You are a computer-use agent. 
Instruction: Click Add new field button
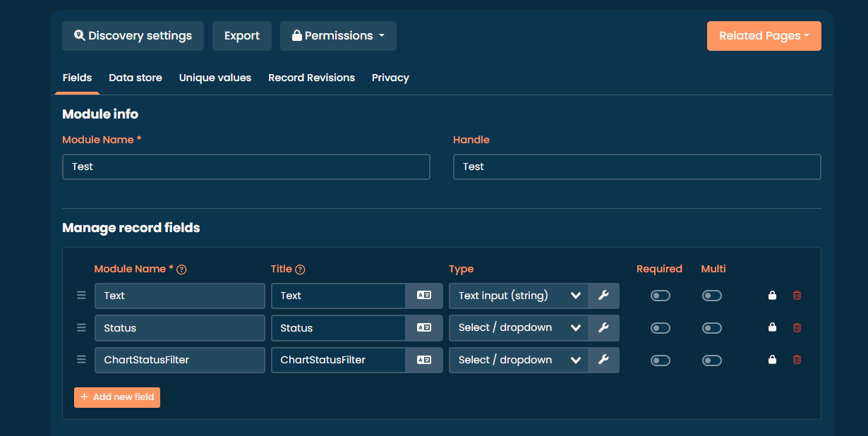117,397
